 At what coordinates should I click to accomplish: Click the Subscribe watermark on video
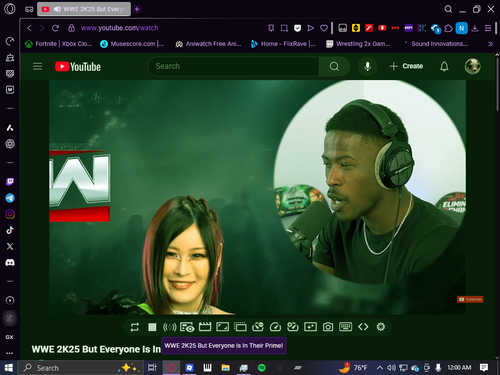[470, 299]
